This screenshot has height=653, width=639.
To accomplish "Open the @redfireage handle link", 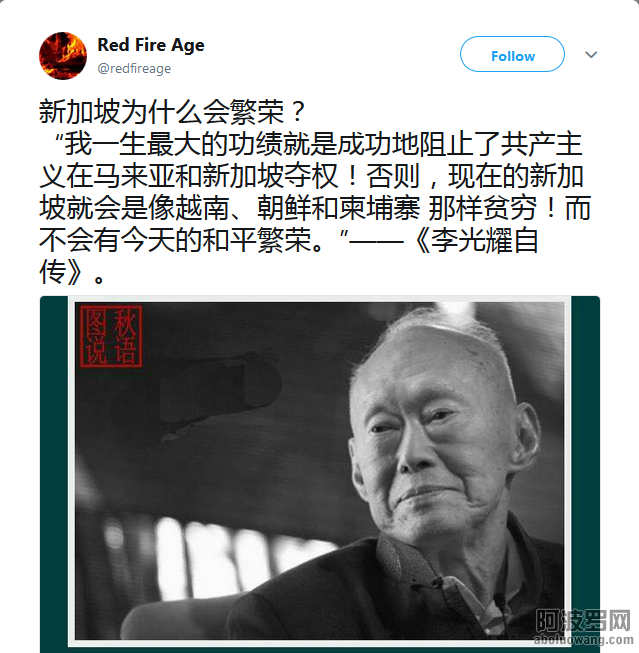I will pos(134,68).
